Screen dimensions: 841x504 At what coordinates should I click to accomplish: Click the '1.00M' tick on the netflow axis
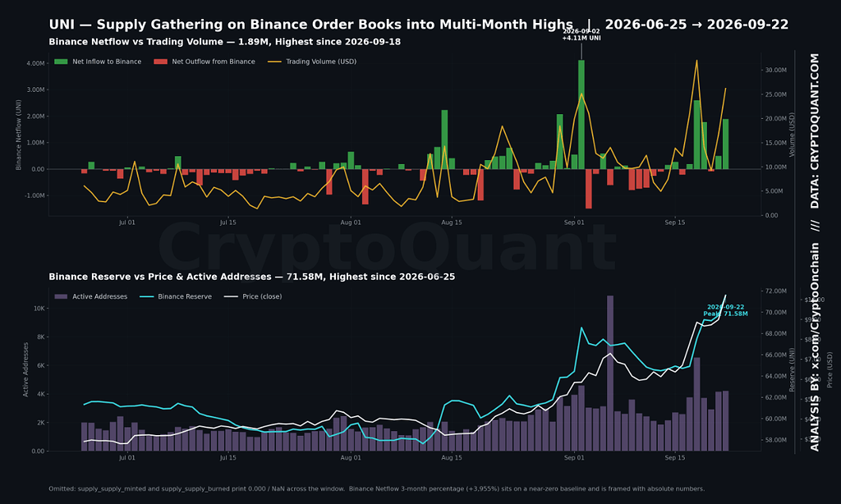(x=35, y=143)
